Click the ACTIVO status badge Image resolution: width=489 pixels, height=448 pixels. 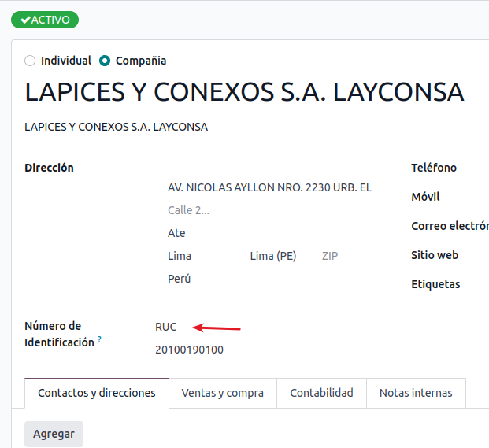45,20
